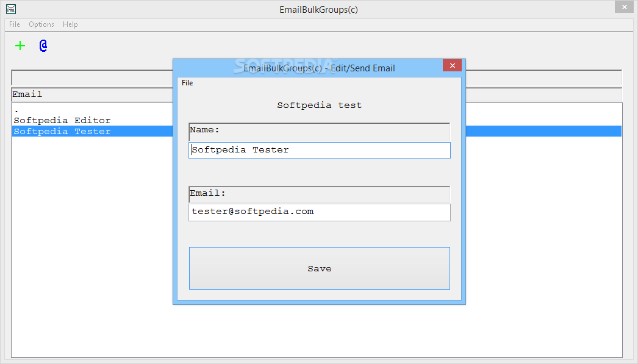Click the green plus add icon
The image size is (638, 364).
click(20, 46)
